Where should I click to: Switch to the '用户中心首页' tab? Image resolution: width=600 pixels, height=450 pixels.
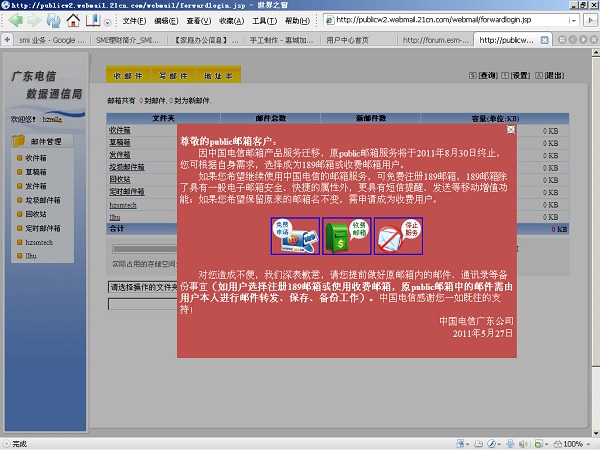click(x=358, y=40)
